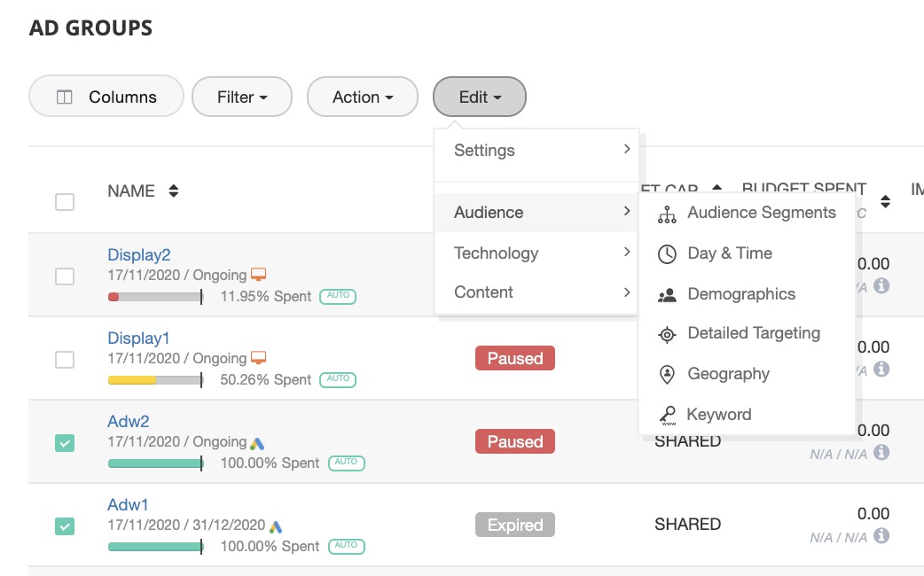Collapse the Edit dropdown menu

click(480, 97)
